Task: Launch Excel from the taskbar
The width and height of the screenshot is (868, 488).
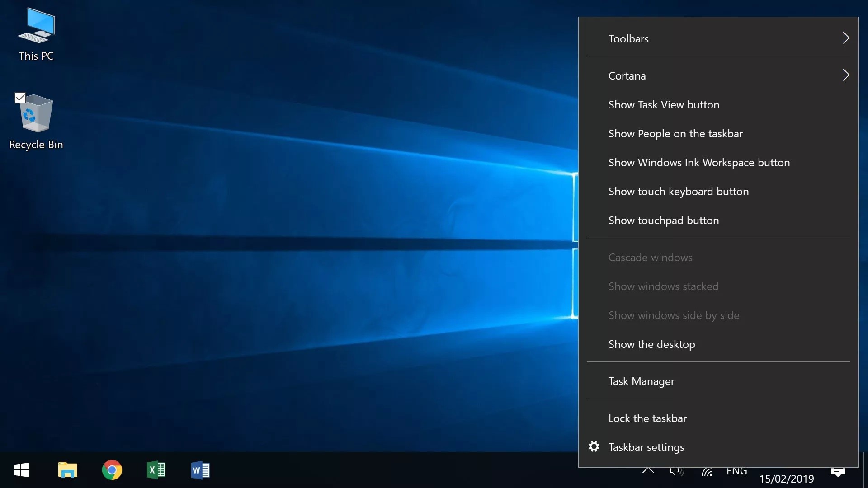Action: (156, 470)
